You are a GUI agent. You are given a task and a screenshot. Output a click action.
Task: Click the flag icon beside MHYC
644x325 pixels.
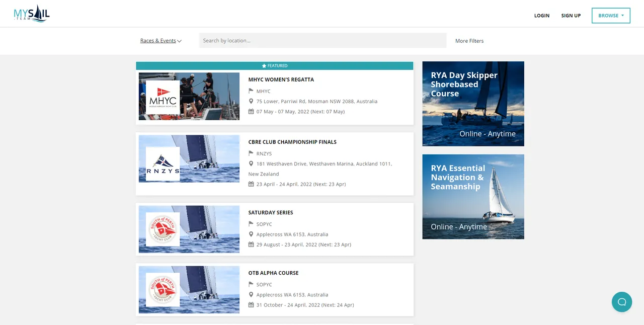pyautogui.click(x=251, y=91)
